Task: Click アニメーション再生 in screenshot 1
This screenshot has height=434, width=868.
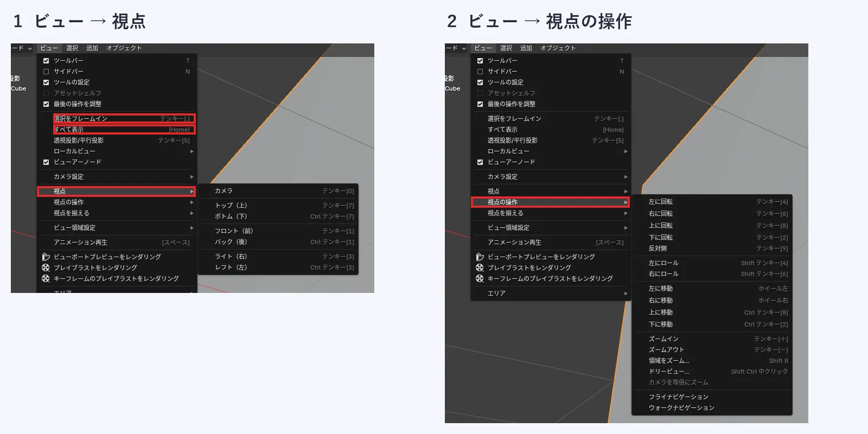Action: click(x=117, y=242)
